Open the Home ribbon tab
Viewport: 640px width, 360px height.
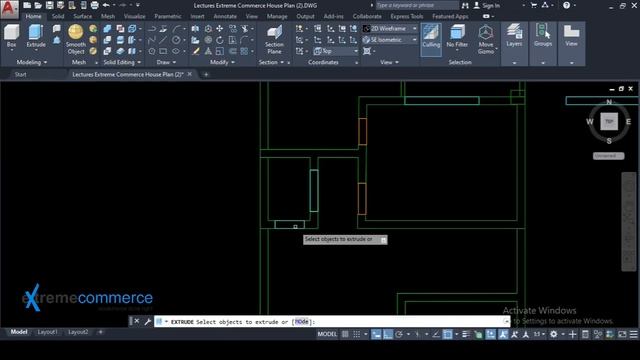(33, 16)
